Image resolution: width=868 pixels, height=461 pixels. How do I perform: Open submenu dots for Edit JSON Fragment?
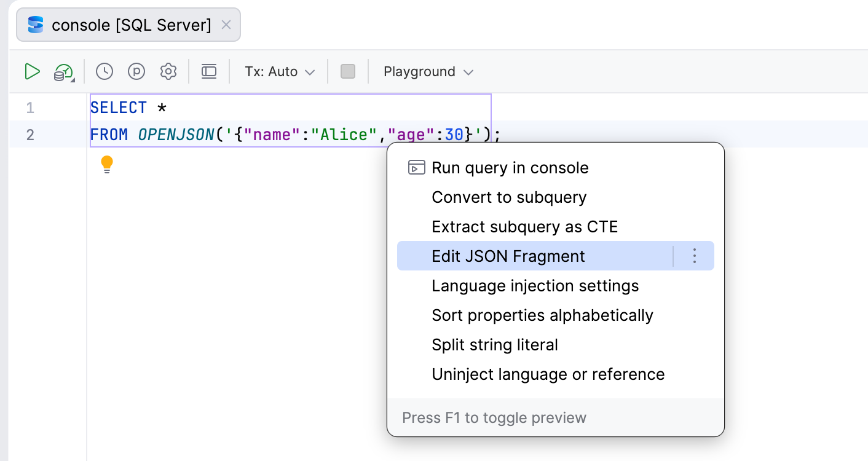click(695, 256)
